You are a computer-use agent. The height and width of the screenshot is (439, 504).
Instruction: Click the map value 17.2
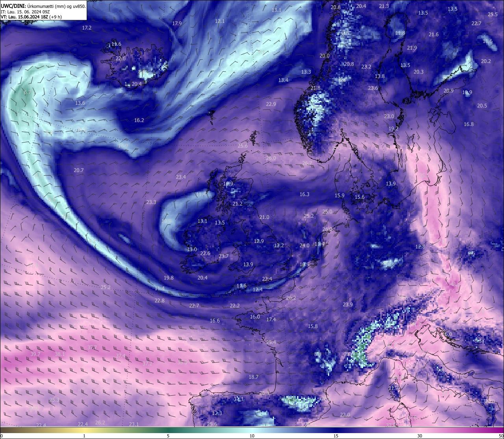(87, 28)
